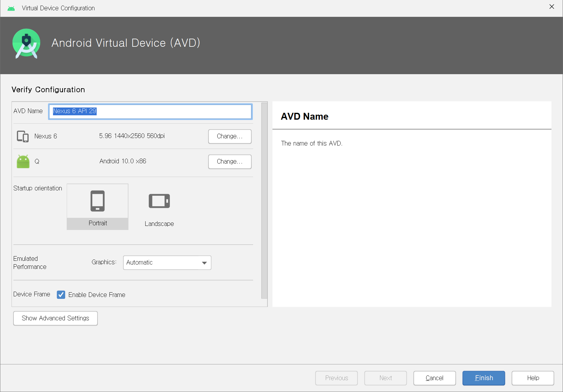The height and width of the screenshot is (392, 563).
Task: Click the AVD Name text field
Action: coord(150,112)
